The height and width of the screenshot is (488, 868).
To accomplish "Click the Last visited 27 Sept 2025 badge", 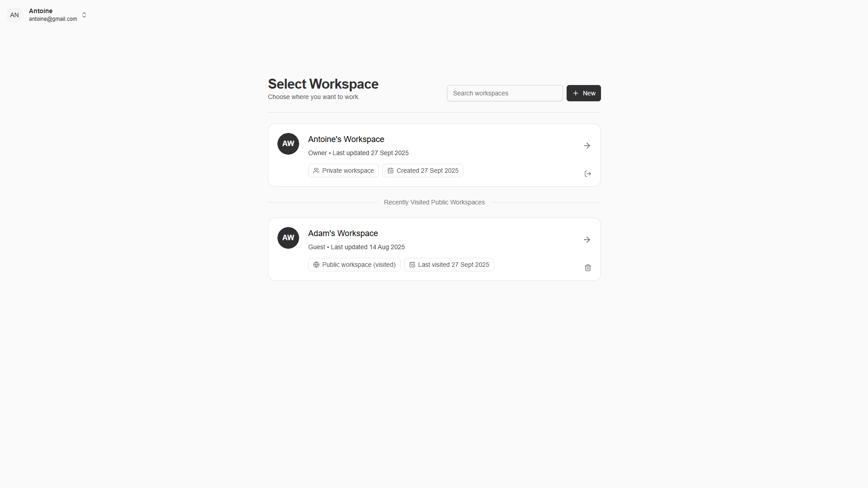I will [449, 265].
